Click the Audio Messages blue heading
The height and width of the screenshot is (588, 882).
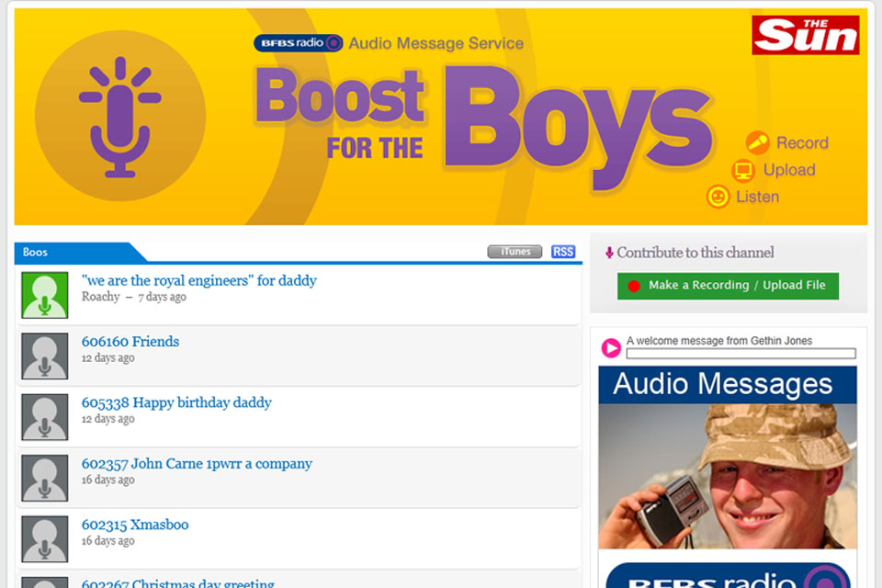728,385
